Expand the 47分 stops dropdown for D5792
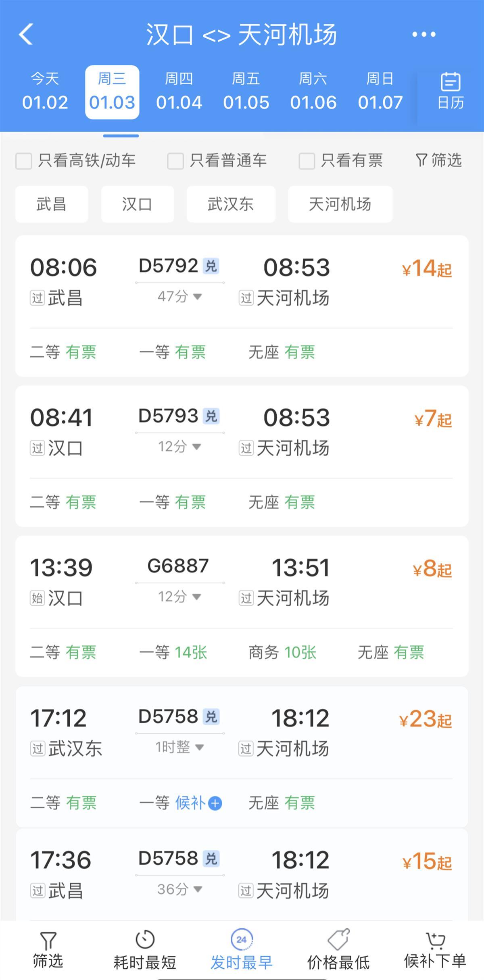Screen dimensions: 484x980 197,297
